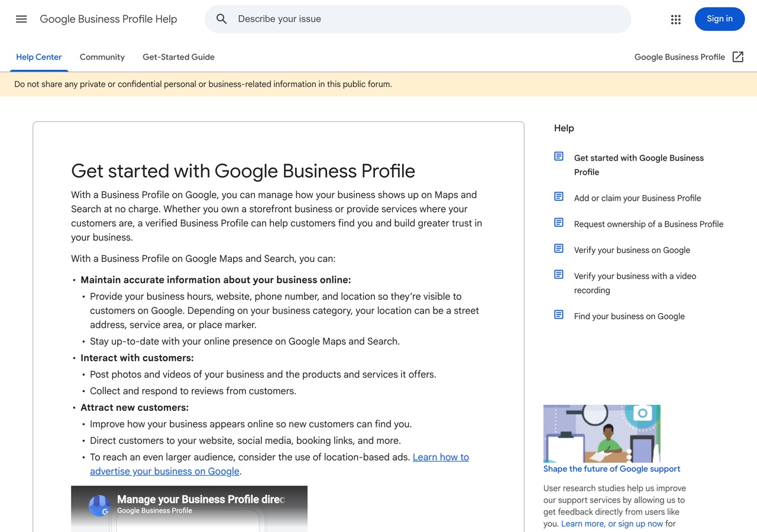Click document icon beside Verify your business with a video recording
Image resolution: width=757 pixels, height=532 pixels.
click(559, 274)
